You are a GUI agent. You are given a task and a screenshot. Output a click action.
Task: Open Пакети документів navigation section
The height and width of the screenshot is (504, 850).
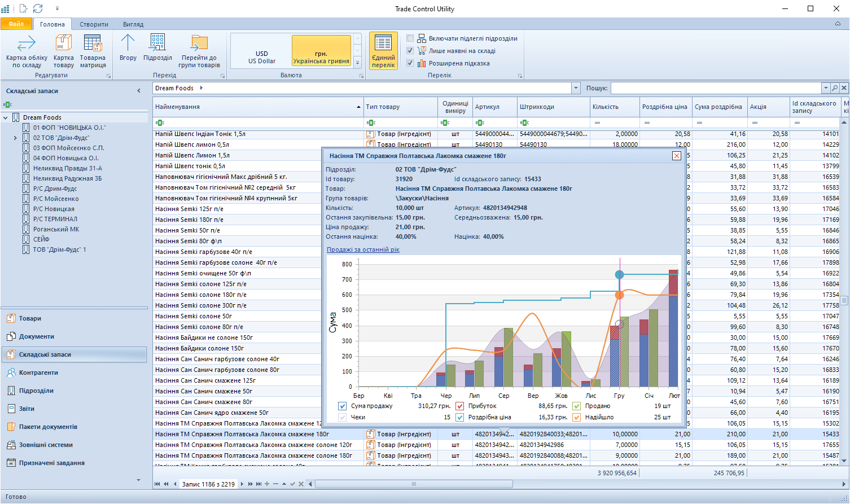pos(74,427)
